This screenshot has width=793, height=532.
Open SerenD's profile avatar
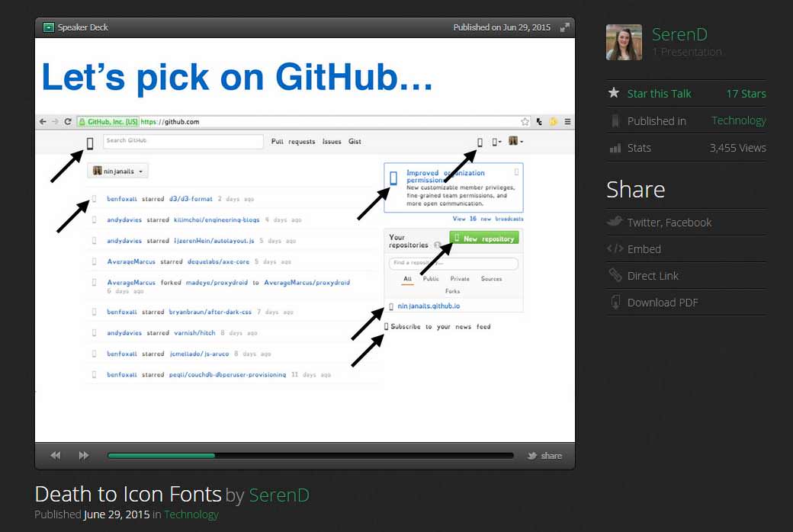[x=624, y=42]
